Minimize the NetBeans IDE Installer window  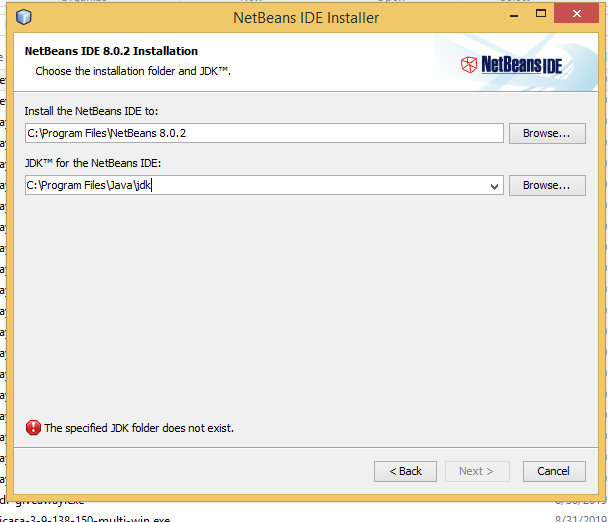click(514, 16)
